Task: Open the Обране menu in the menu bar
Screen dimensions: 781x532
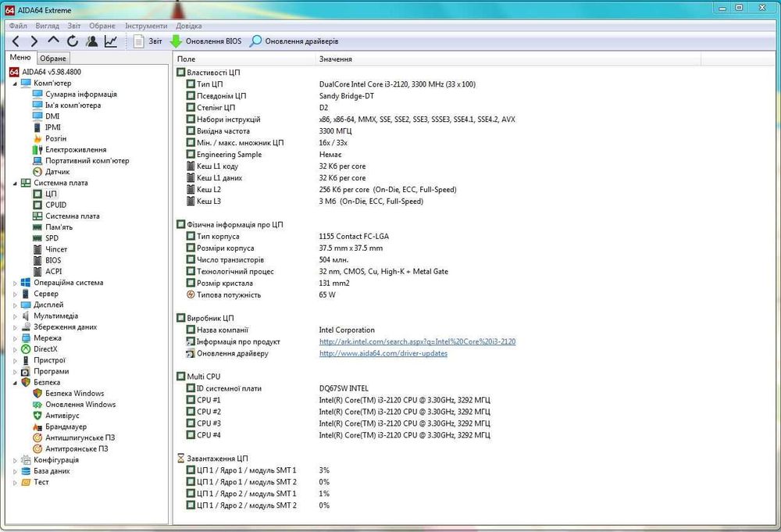Action: [x=102, y=26]
